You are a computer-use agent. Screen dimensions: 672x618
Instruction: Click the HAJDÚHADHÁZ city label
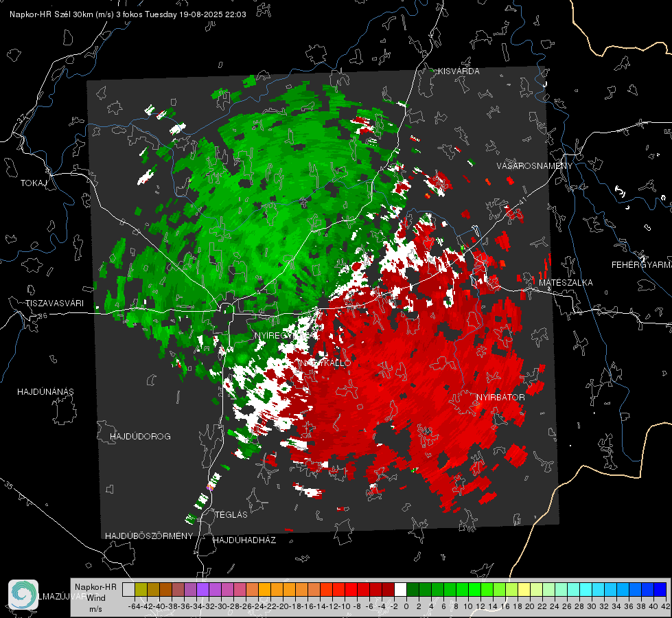click(x=244, y=540)
